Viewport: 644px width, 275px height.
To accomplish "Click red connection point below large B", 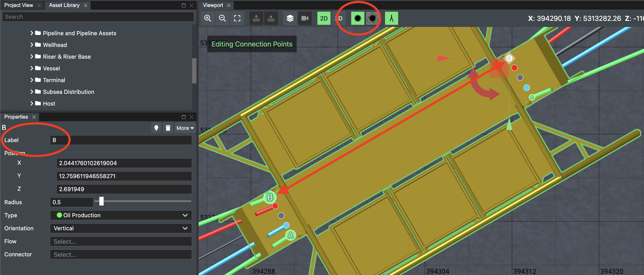I will [x=275, y=206].
